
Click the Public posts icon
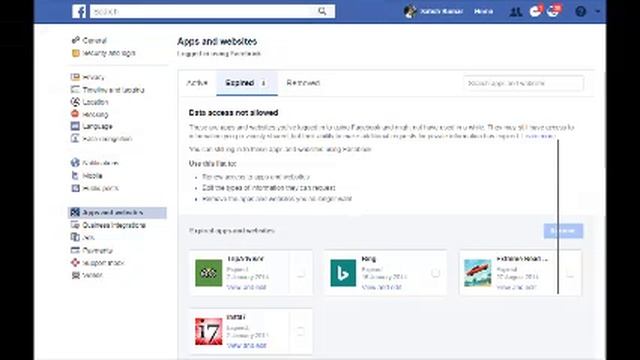tap(75, 188)
